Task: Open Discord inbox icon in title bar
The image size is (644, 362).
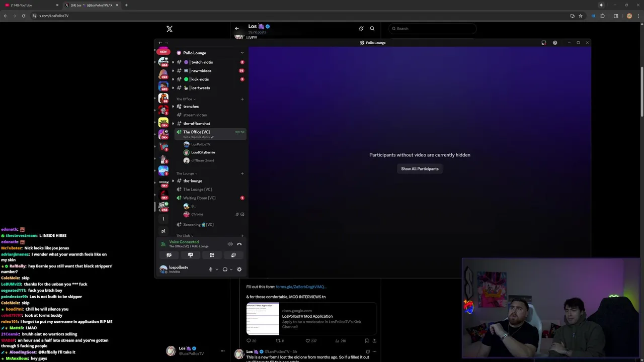Action: tap(544, 43)
